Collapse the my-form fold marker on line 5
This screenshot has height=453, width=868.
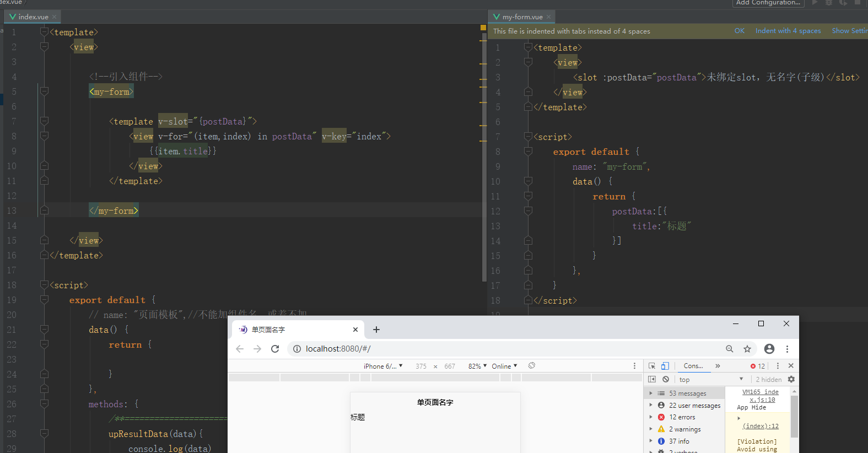coord(45,91)
